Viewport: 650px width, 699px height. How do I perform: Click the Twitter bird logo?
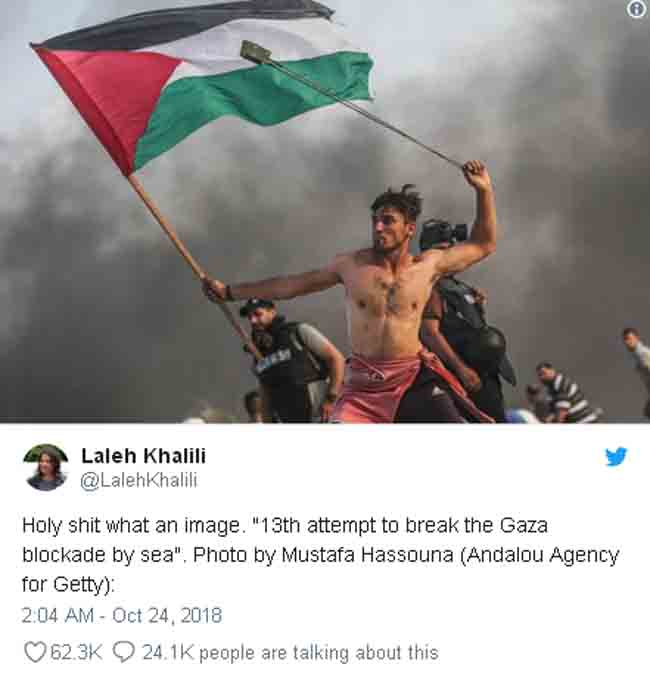point(616,456)
